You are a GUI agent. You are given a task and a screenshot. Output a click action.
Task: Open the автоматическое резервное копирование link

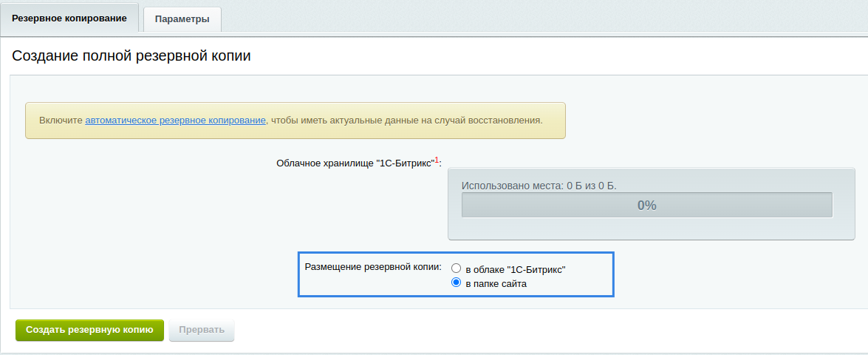coord(175,120)
